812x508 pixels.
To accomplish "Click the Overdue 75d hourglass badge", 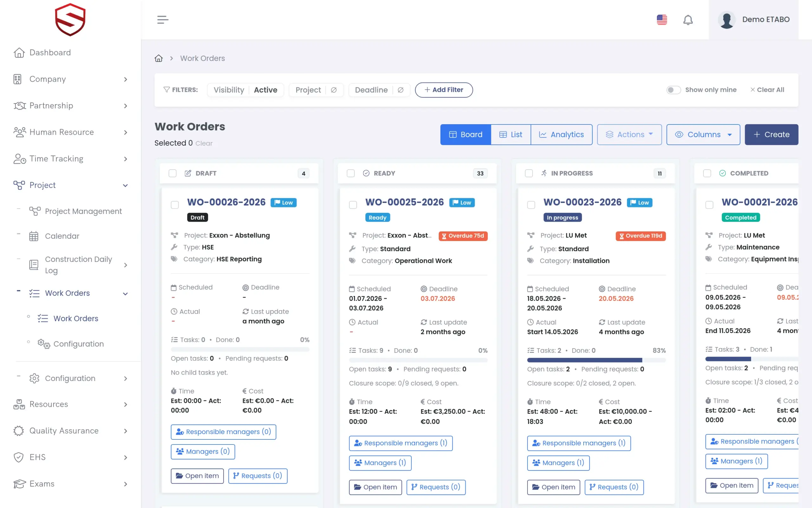I will 463,236.
